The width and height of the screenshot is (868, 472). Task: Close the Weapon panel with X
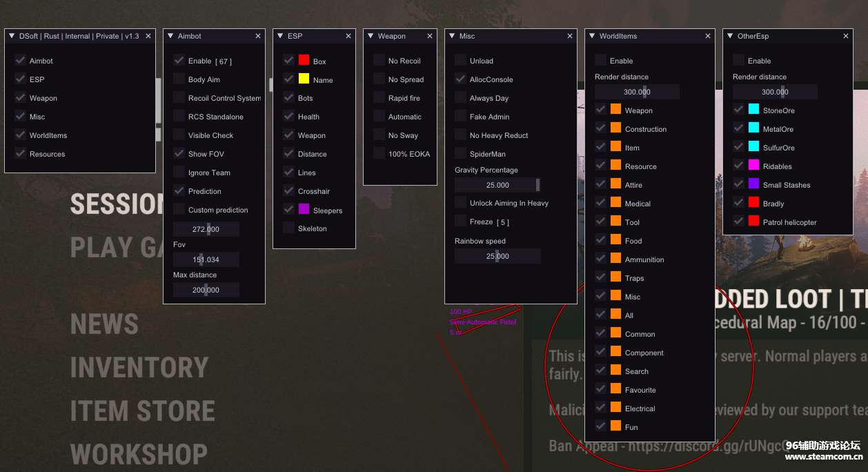tap(430, 36)
